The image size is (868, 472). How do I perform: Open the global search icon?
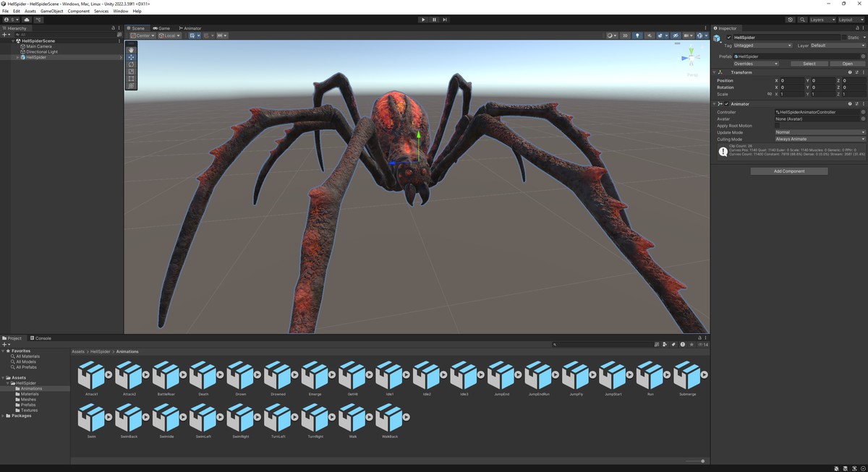point(801,20)
